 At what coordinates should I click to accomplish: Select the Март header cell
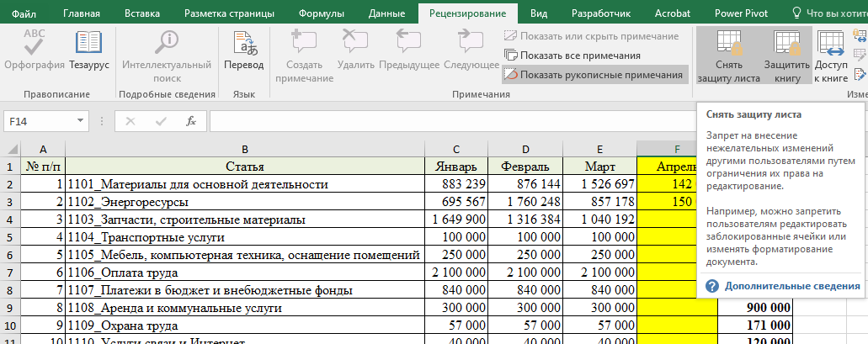(x=599, y=167)
